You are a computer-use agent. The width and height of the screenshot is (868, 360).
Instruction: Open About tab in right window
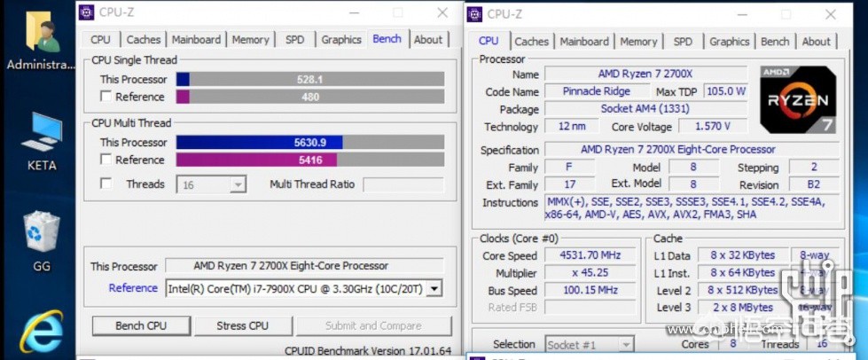817,42
